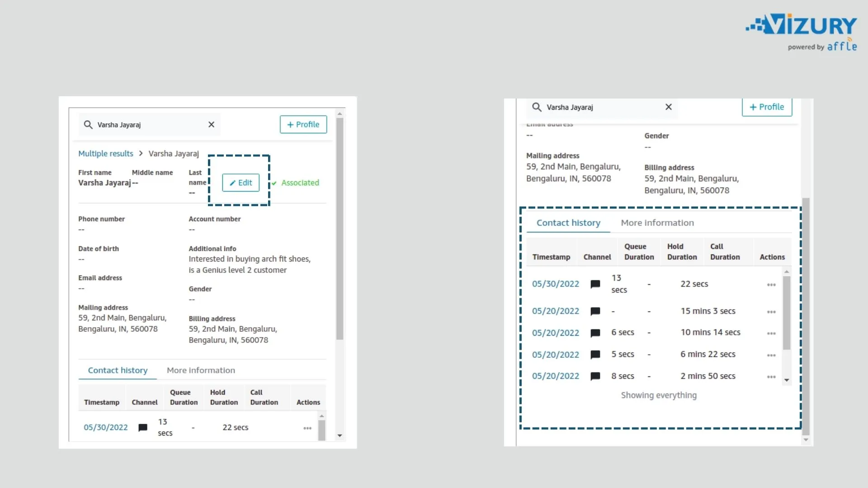Screen dimensions: 868x488
Task: Click the Showing everything text
Action: 659,395
